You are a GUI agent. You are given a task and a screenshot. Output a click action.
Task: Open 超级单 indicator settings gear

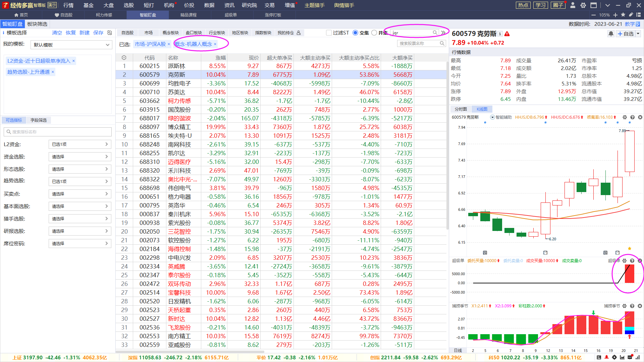pos(624,260)
